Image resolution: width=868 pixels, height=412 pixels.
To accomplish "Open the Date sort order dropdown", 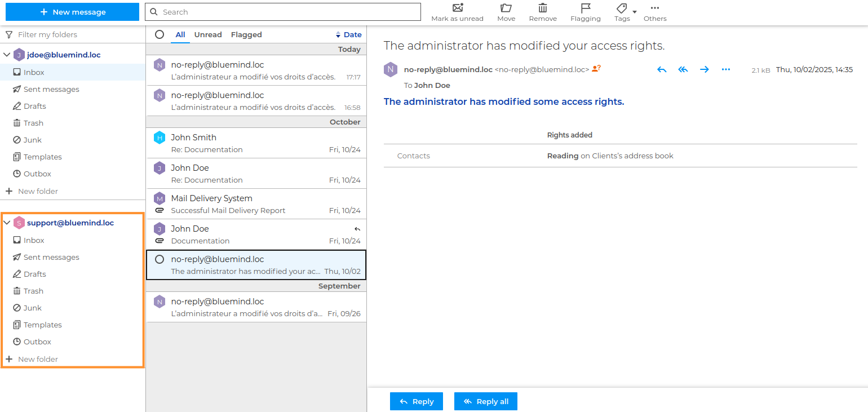I will coord(348,34).
